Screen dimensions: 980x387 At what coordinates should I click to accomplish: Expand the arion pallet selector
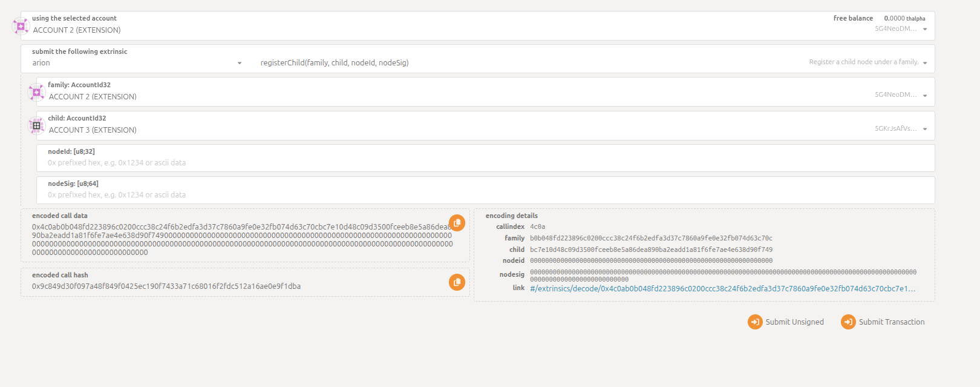coord(240,63)
